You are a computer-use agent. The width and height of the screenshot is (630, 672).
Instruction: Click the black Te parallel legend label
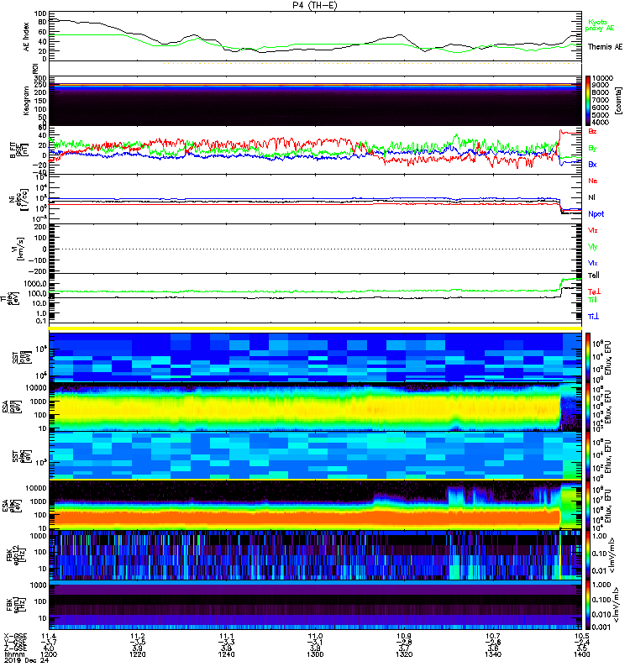click(x=593, y=276)
